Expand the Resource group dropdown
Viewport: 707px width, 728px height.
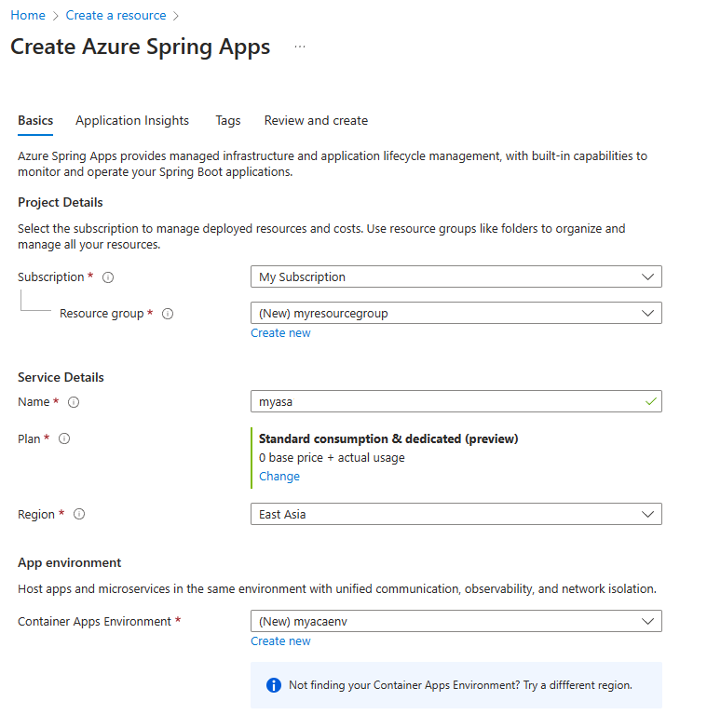(x=455, y=313)
